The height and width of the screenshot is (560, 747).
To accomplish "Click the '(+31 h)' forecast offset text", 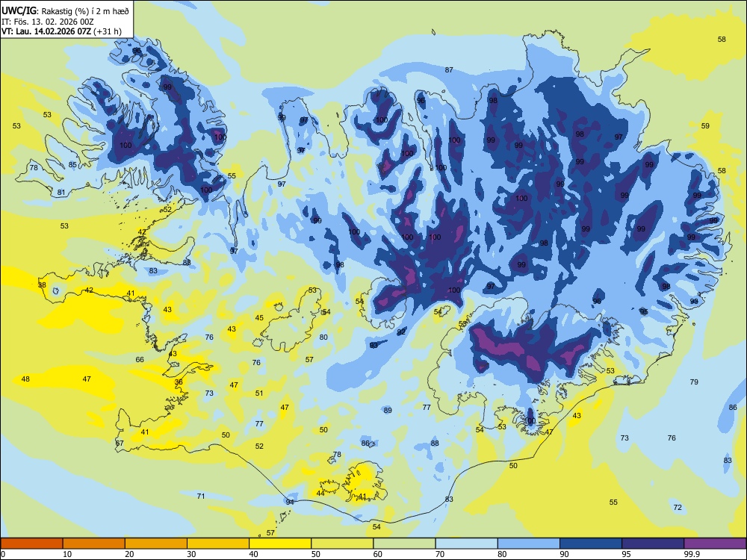I will [107, 31].
